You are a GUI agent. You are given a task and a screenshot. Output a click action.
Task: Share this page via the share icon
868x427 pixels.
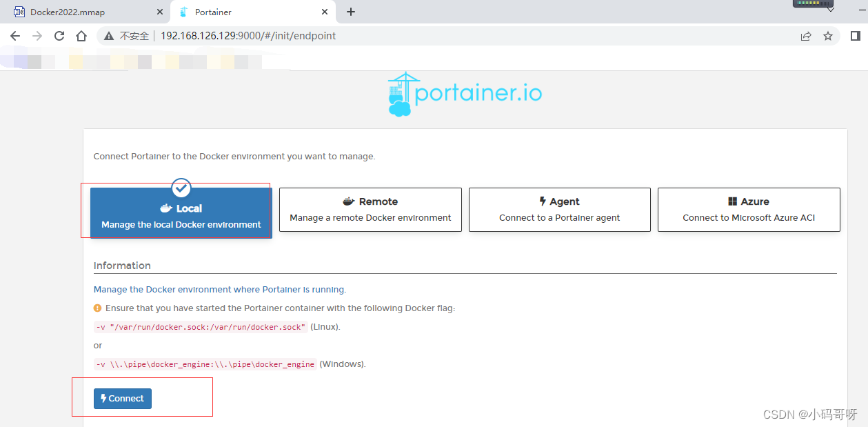(806, 36)
